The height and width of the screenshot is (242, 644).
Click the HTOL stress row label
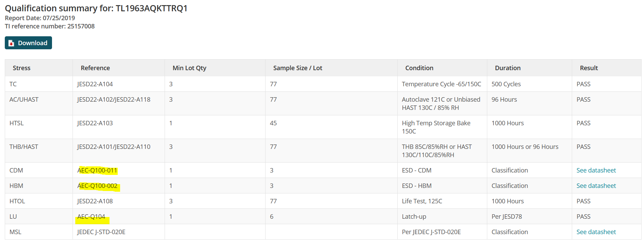pyautogui.click(x=17, y=201)
